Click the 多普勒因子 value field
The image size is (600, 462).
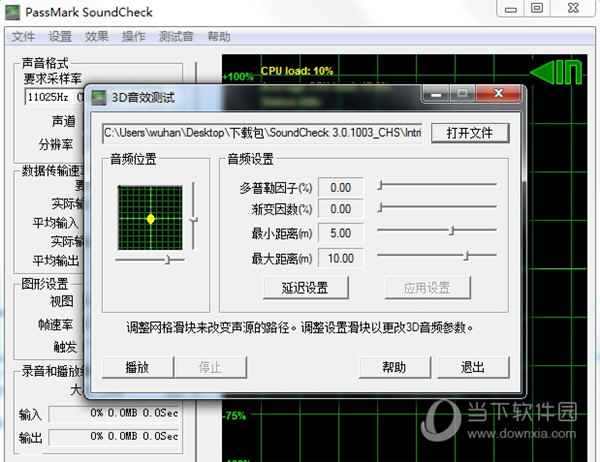pos(341,188)
